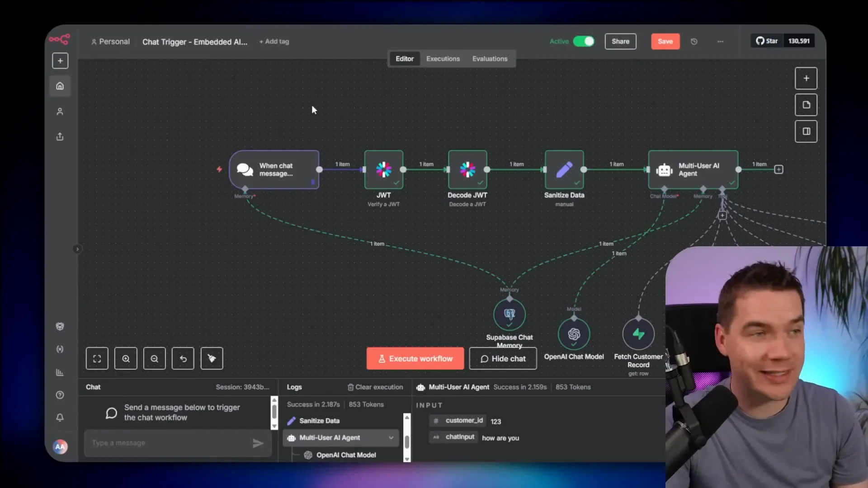868x488 pixels.
Task: Switch to the Evaluations tab
Action: coord(490,59)
